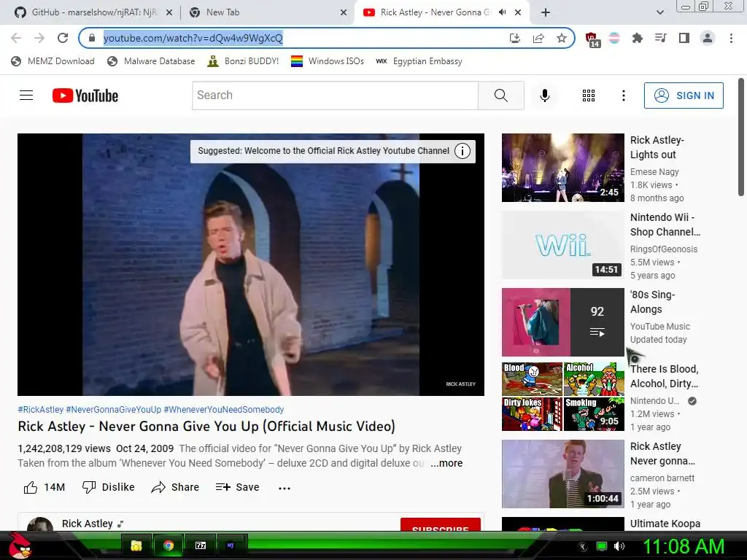
Task: Open the ad blocker extension with badge 14
Action: pyautogui.click(x=592, y=39)
